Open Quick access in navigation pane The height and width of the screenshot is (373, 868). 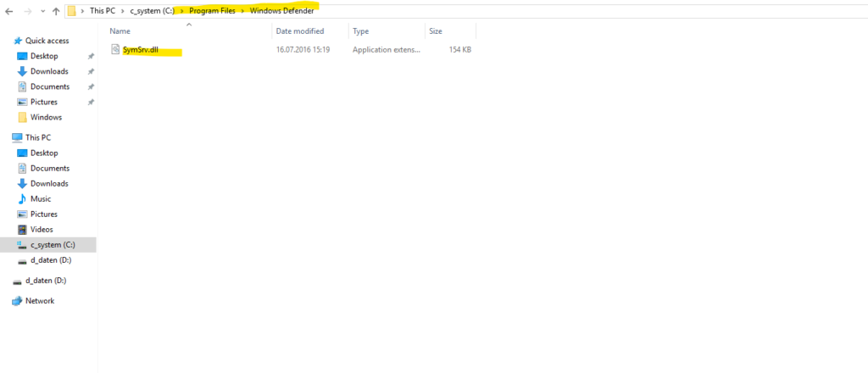pos(47,41)
